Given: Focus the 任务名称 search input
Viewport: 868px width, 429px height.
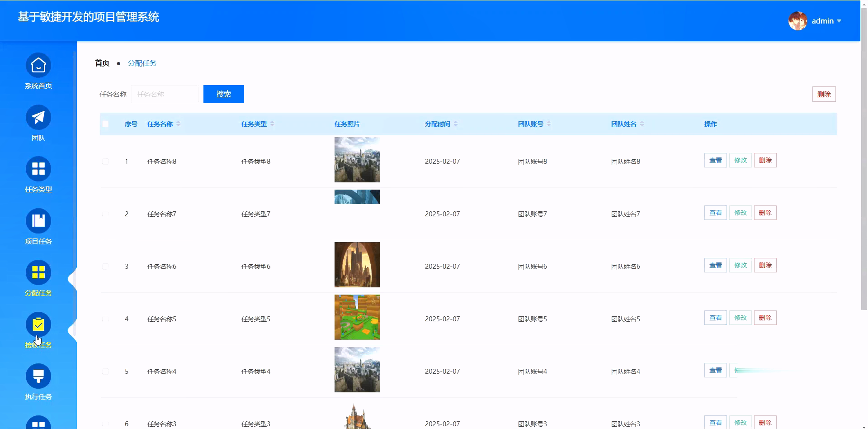Looking at the screenshot, I should pos(165,94).
